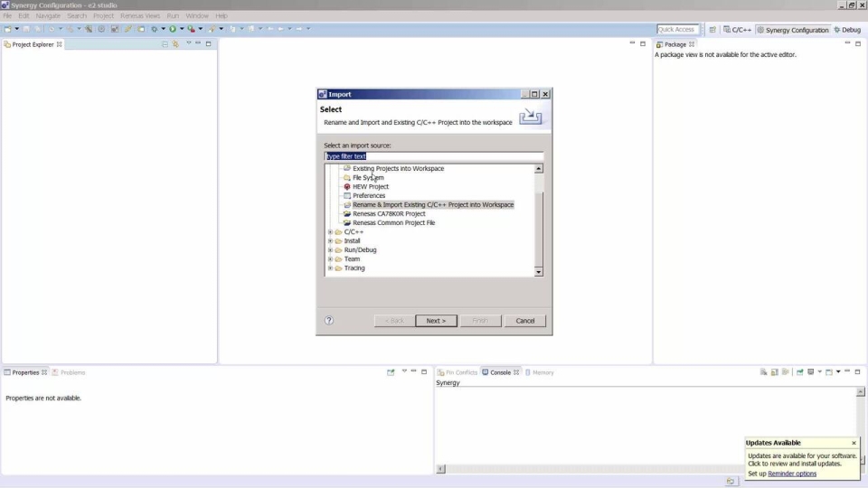Expand the Team import category
Viewport: 868px width, 488px height.
[x=331, y=259]
